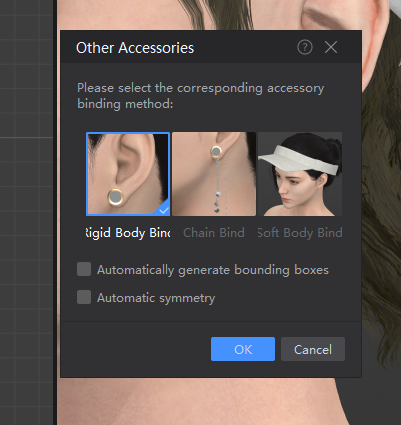Click the Chain Bind label text

point(214,233)
